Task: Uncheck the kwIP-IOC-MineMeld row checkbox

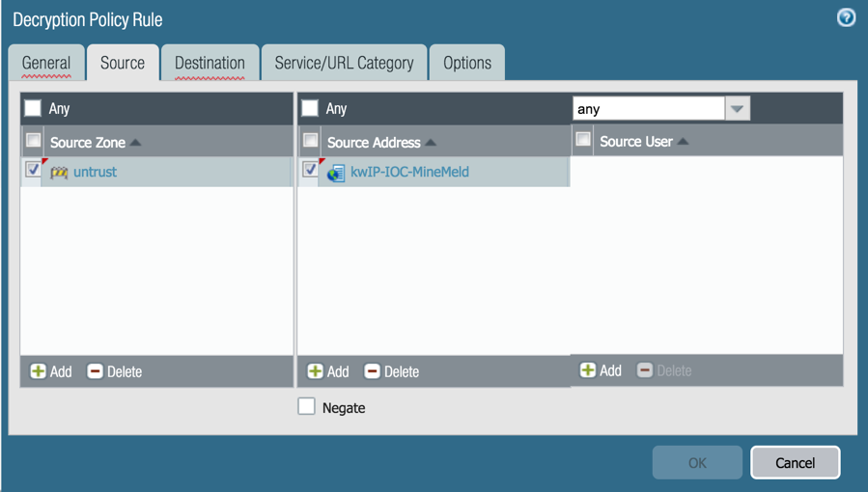Action: [x=310, y=169]
